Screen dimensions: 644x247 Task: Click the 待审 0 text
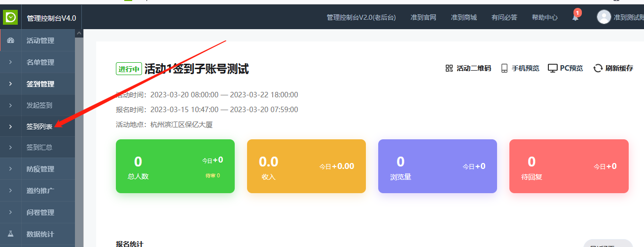213,175
